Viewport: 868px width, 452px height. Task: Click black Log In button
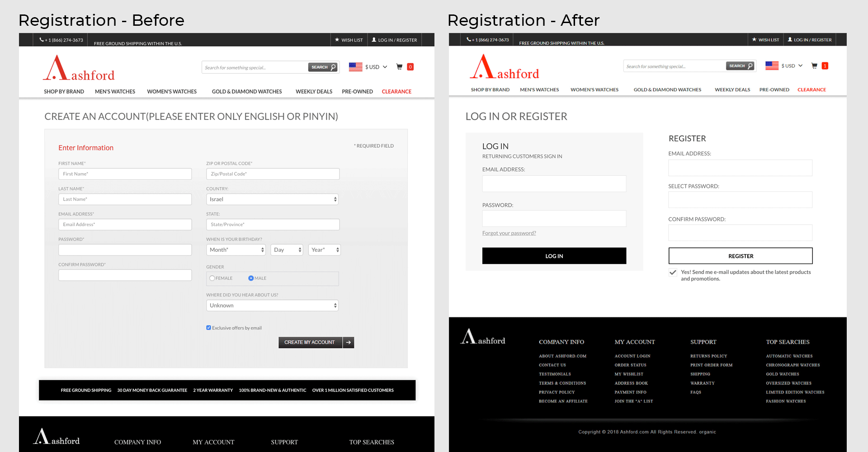tap(554, 256)
